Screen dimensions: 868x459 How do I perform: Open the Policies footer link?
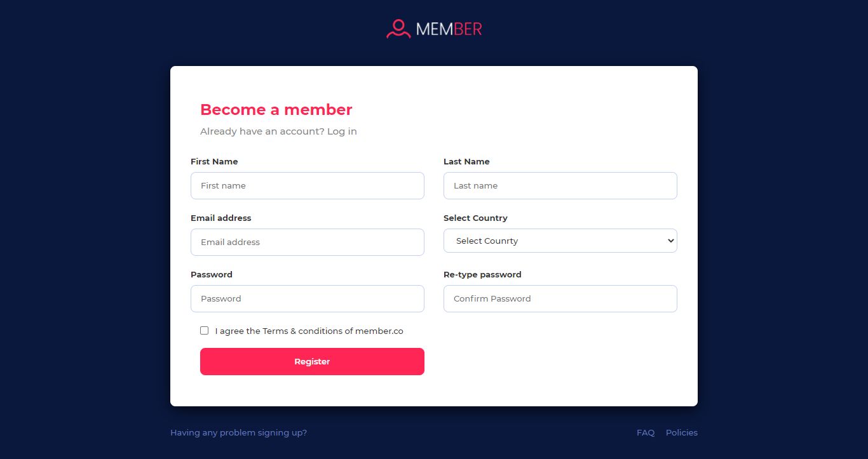coord(682,432)
